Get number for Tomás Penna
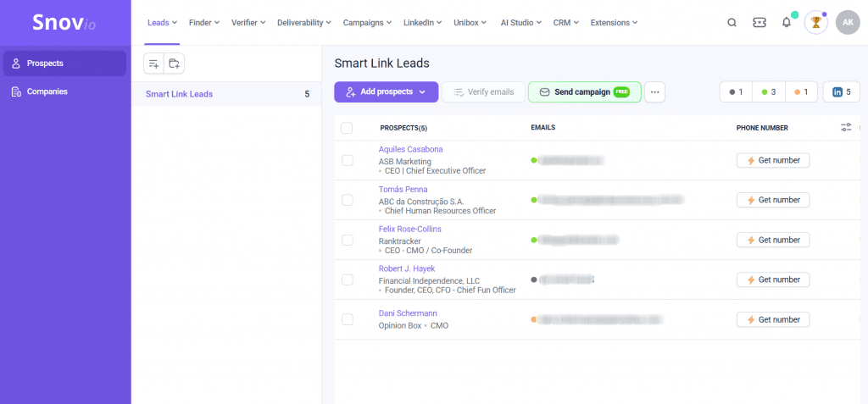This screenshot has width=868, height=404. click(x=773, y=201)
